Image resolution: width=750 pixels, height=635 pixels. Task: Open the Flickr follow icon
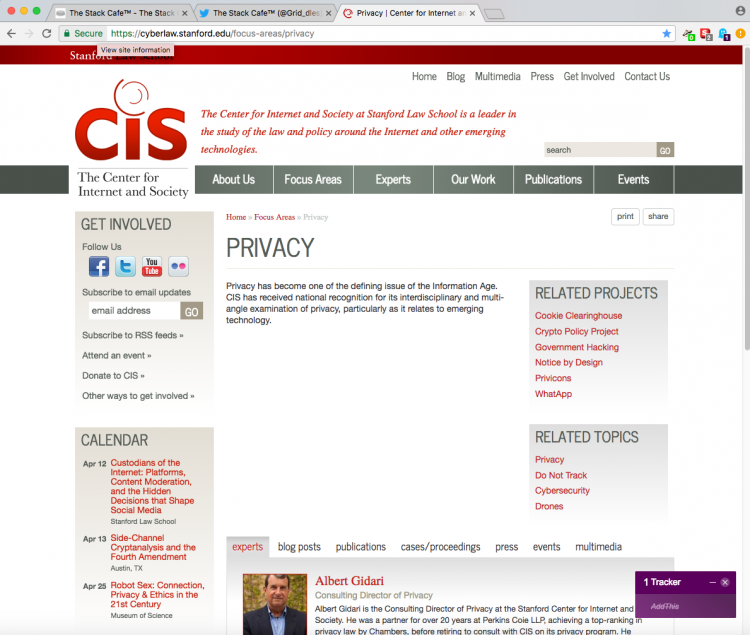point(178,266)
